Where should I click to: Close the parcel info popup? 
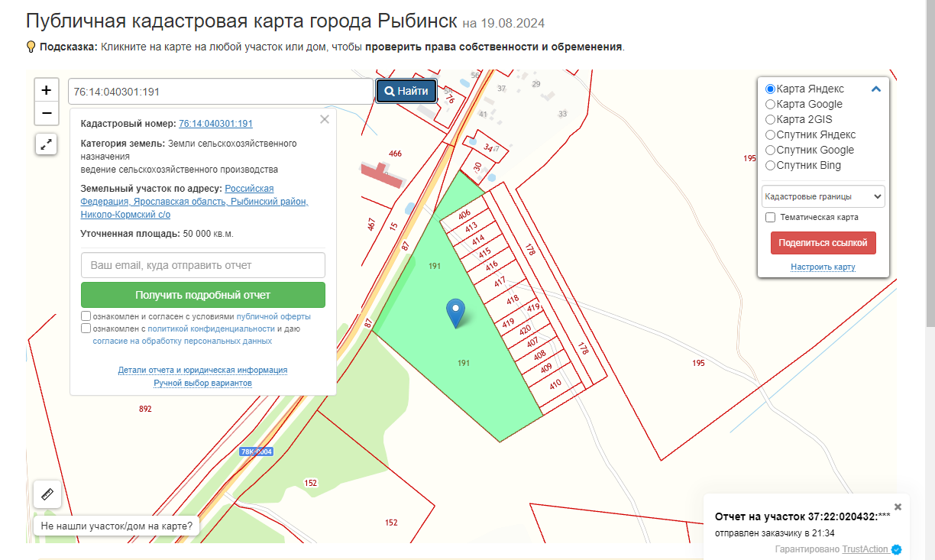click(x=325, y=119)
